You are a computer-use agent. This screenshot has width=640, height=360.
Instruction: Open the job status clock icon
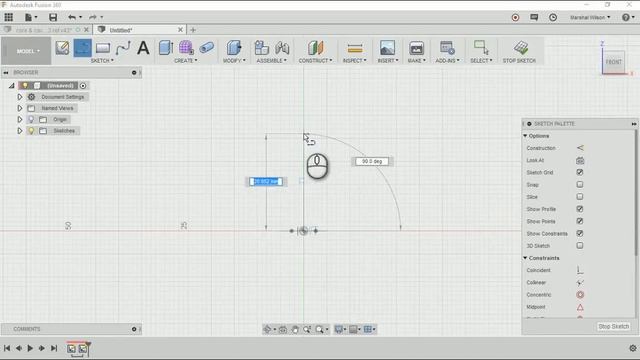[553, 17]
